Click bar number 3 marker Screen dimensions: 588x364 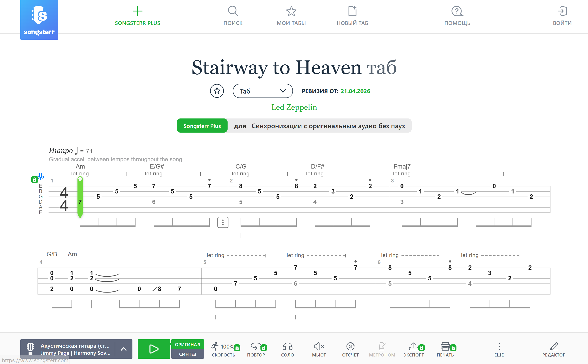pyautogui.click(x=392, y=180)
